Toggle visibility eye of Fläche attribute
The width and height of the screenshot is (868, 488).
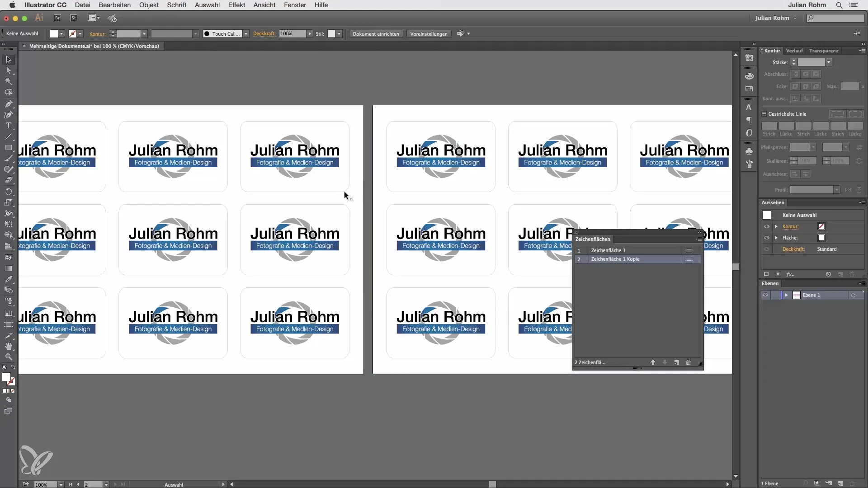(x=767, y=238)
